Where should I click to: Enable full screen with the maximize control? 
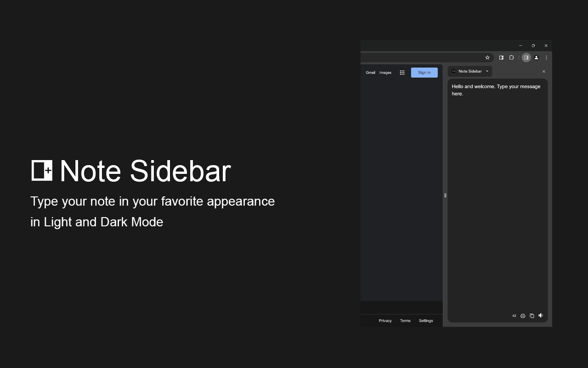[533, 46]
